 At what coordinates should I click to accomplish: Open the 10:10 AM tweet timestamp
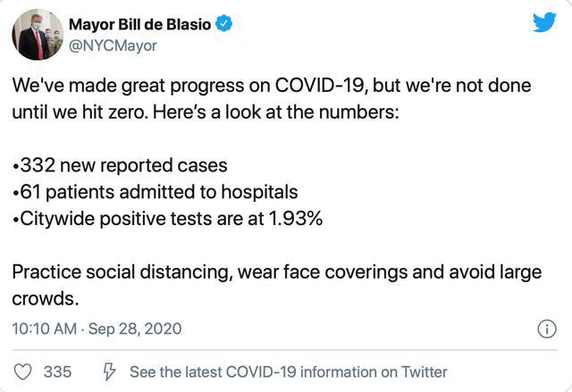[45, 329]
